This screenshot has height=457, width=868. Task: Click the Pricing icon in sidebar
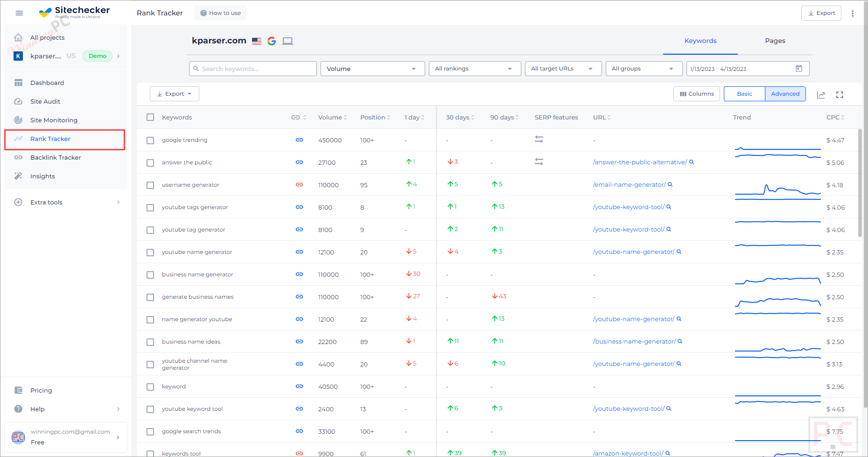coord(18,390)
